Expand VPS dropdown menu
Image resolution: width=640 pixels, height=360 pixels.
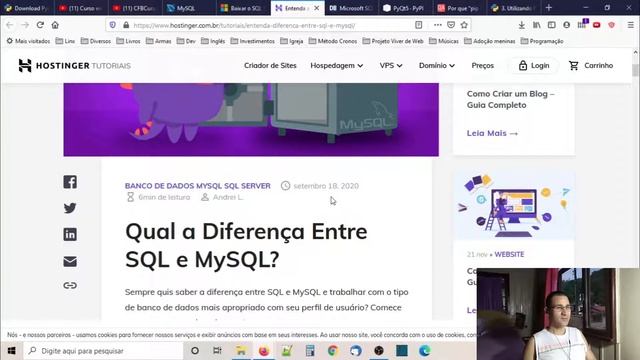pyautogui.click(x=391, y=65)
